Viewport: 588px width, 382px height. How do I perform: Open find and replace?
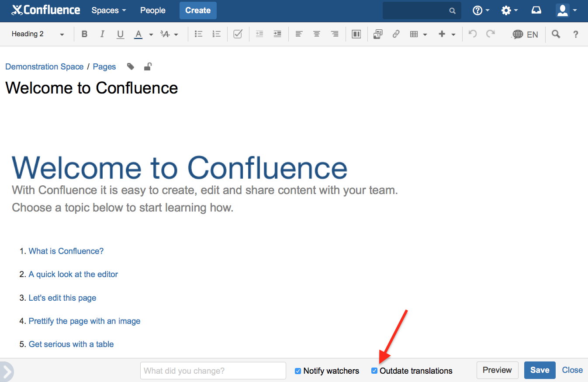pos(556,34)
